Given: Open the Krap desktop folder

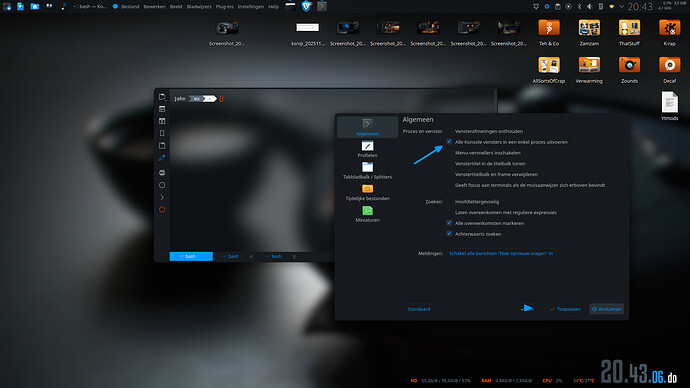Looking at the screenshot, I should tap(669, 33).
